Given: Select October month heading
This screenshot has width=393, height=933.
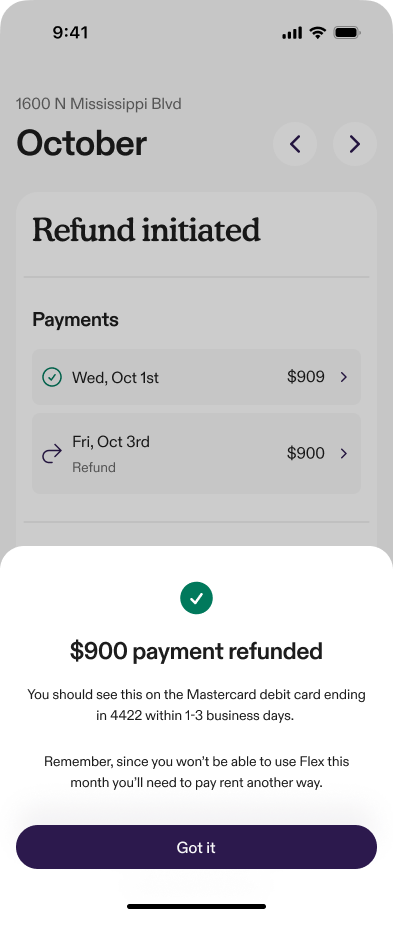Looking at the screenshot, I should tap(81, 143).
